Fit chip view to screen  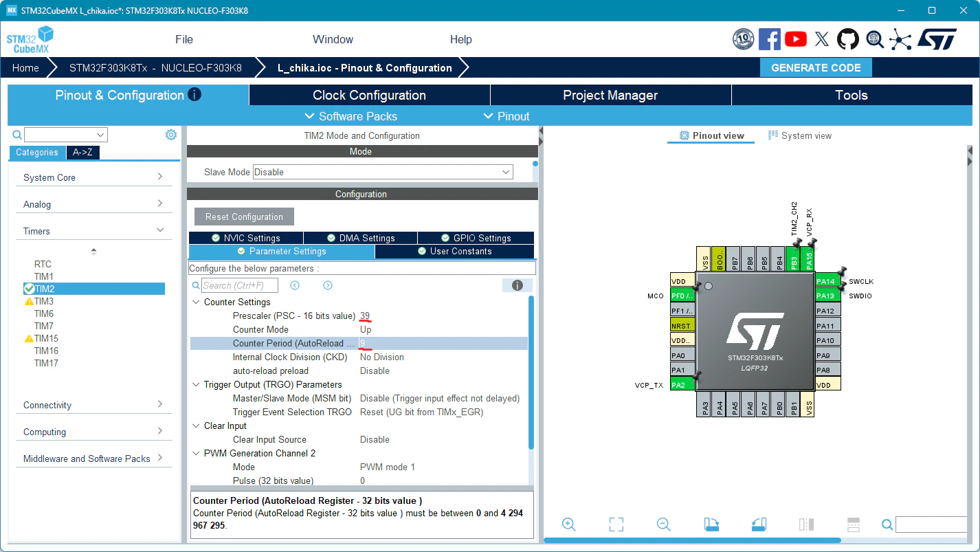(x=616, y=525)
